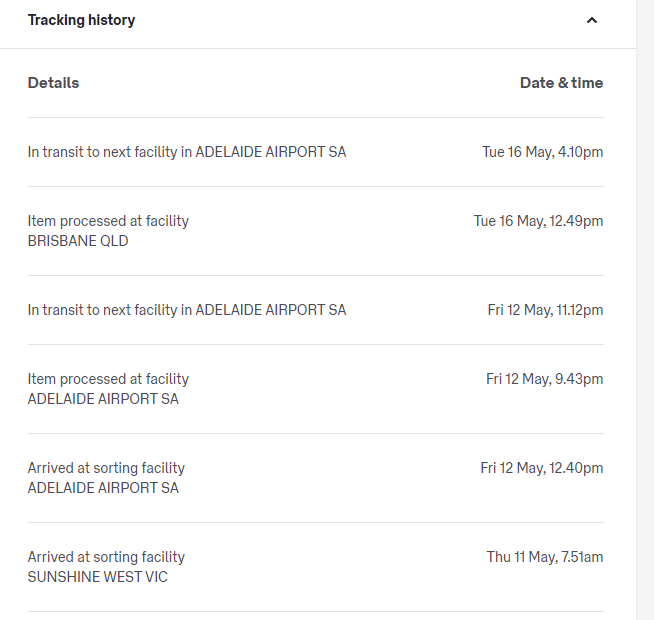
Task: Click the Tue 16 May, 12.49pm timestamp
Action: pos(538,221)
